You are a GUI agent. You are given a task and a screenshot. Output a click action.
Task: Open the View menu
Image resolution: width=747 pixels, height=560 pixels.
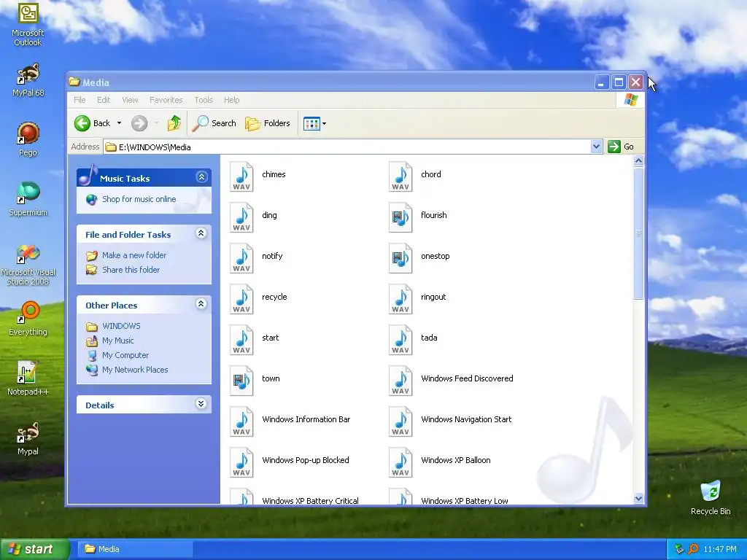coord(130,100)
